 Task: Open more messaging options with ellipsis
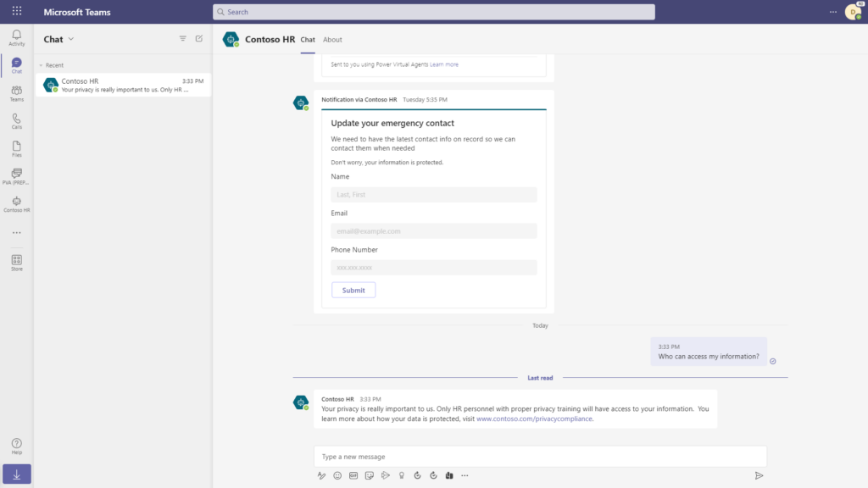click(x=465, y=475)
